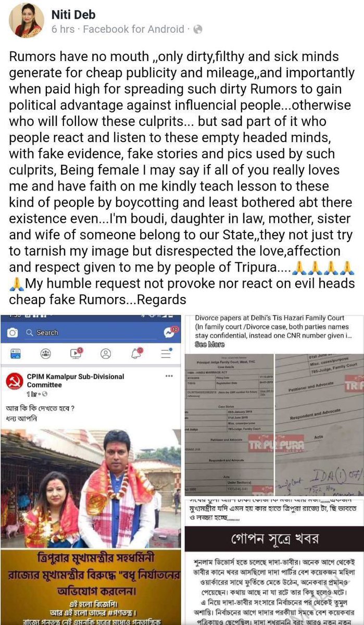Click the Niti Deb name link
The image size is (364, 625).
tap(73, 15)
